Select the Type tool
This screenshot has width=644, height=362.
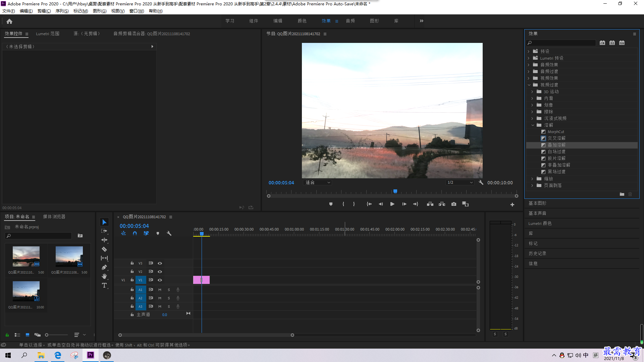click(x=104, y=285)
